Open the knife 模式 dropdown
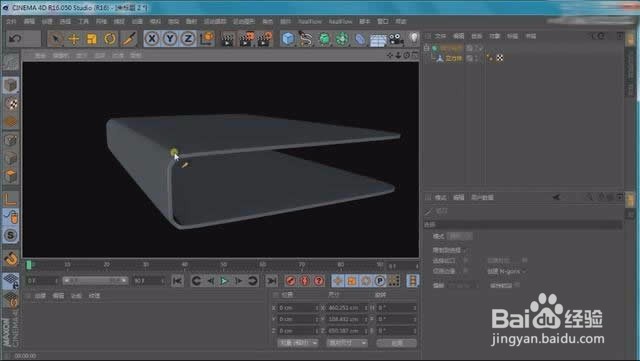 tap(460, 236)
